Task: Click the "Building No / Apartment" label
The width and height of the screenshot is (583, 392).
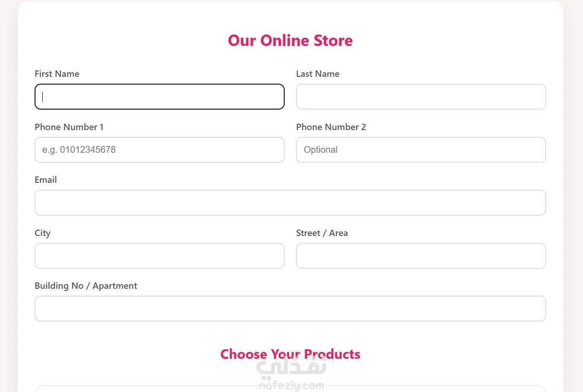Action: click(85, 286)
